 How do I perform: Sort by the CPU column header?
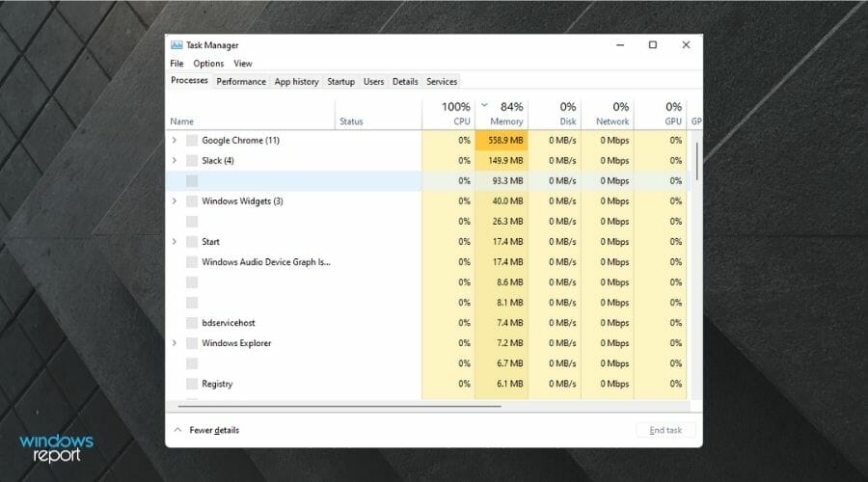pos(448,114)
